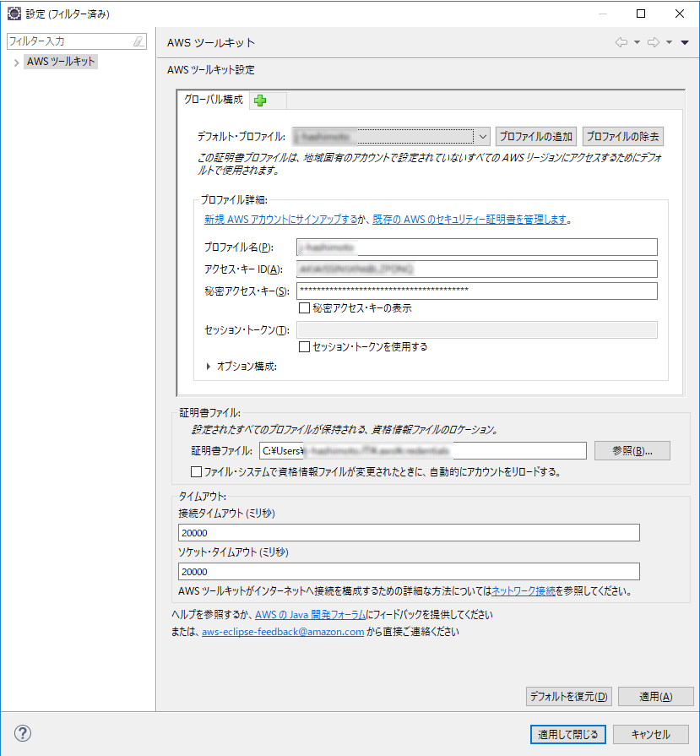Switch to the グローバル構成 tab
Image resolution: width=700 pixels, height=756 pixels.
click(212, 100)
